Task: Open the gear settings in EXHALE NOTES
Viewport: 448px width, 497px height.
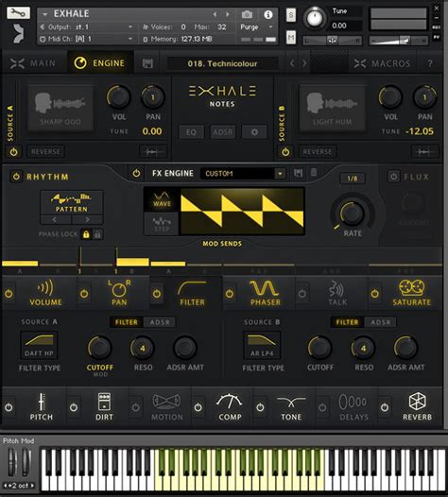Action: (x=254, y=132)
